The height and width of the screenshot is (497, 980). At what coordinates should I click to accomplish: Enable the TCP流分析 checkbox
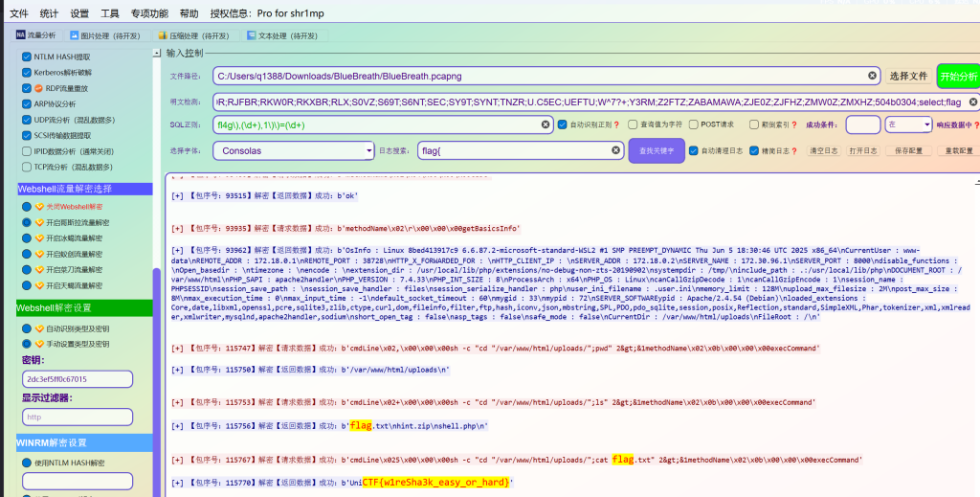pos(25,167)
